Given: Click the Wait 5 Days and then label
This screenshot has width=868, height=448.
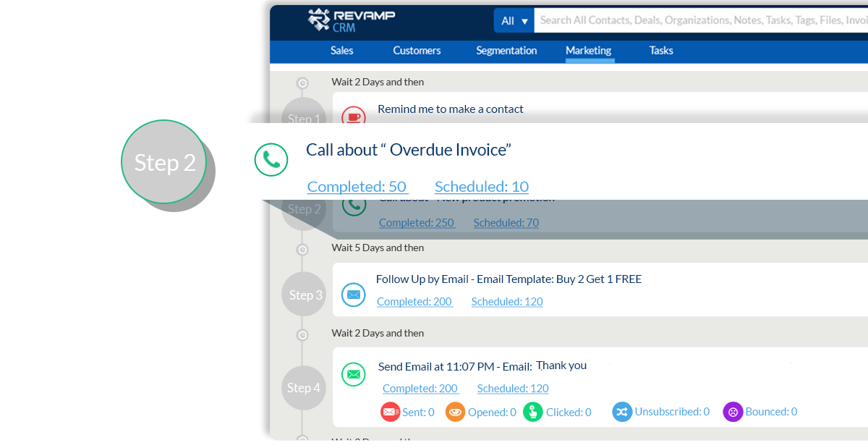Looking at the screenshot, I should tap(378, 248).
